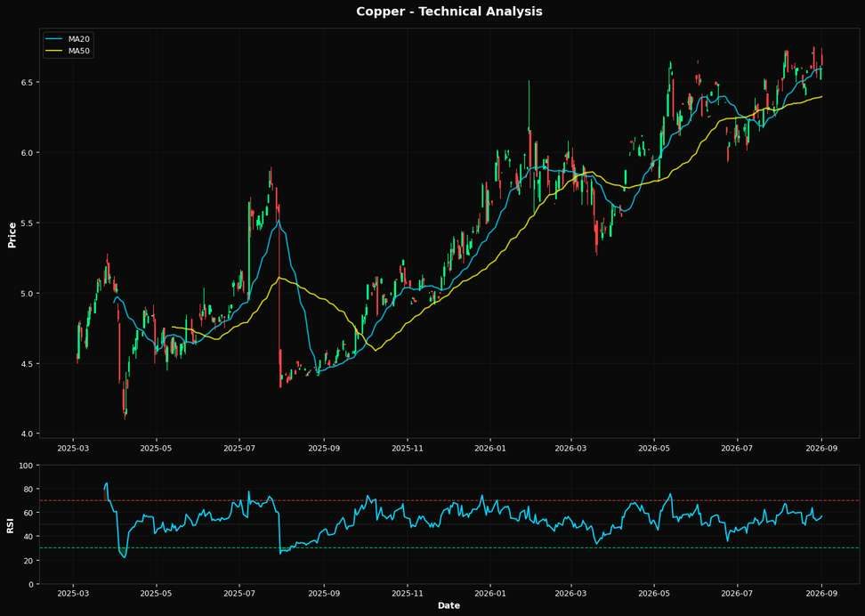The height and width of the screenshot is (616, 865).
Task: Click RSI tick label 40
Action: (x=30, y=537)
